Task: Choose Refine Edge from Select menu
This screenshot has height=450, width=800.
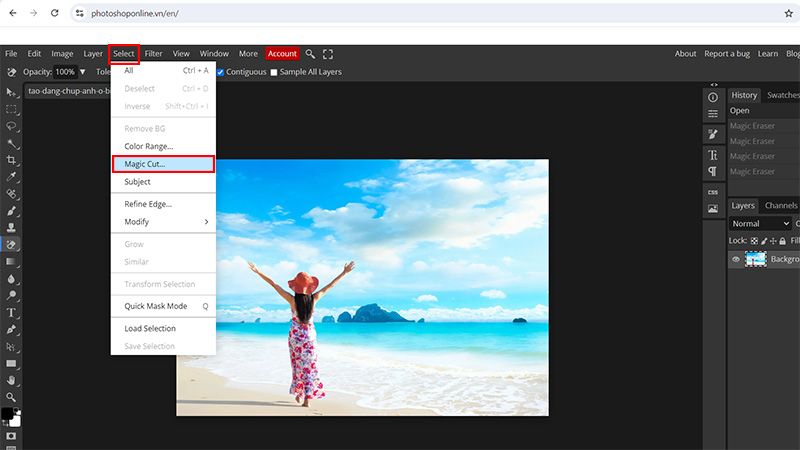Action: click(163, 204)
